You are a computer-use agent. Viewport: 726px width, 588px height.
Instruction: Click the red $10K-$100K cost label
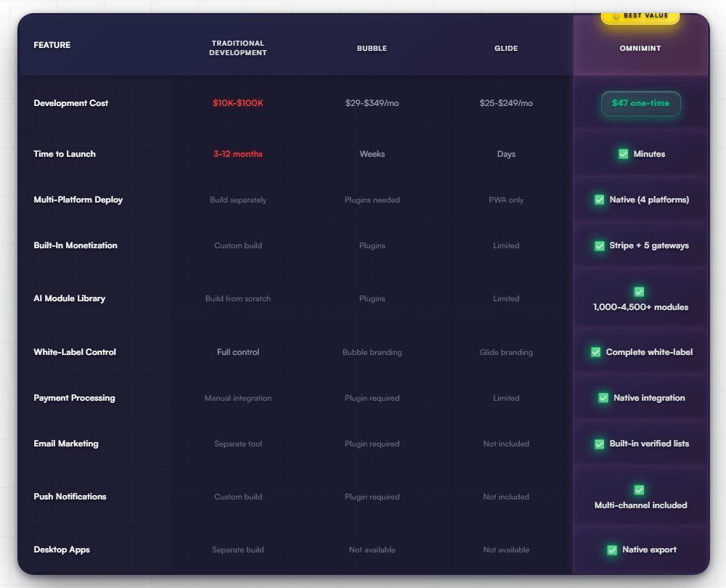point(238,103)
